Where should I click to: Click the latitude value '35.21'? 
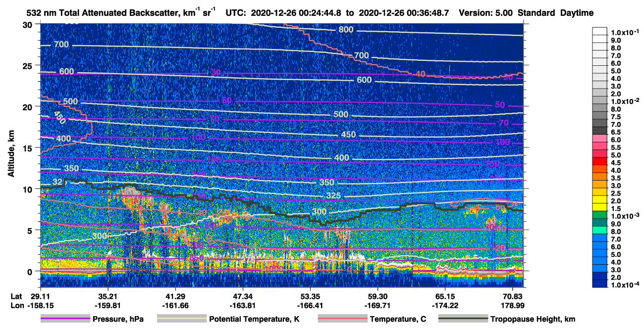pos(107,296)
